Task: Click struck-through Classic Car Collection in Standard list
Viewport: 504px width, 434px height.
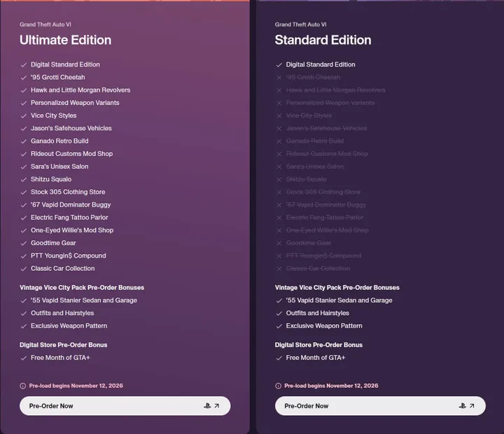Action: [x=318, y=268]
